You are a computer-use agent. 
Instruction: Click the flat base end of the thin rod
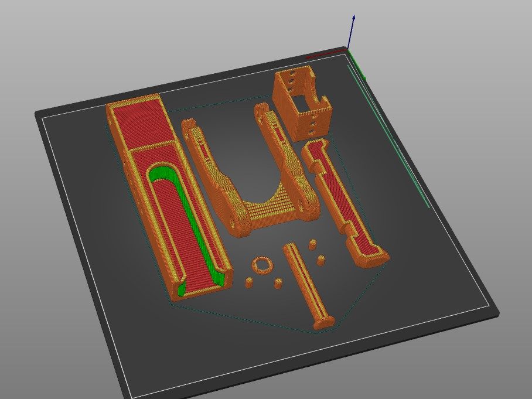point(324,323)
